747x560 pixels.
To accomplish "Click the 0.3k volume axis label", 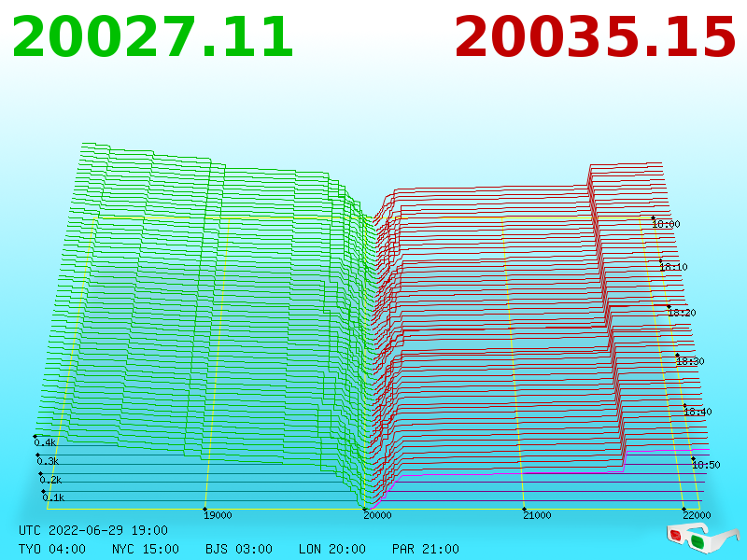I will point(48,461).
